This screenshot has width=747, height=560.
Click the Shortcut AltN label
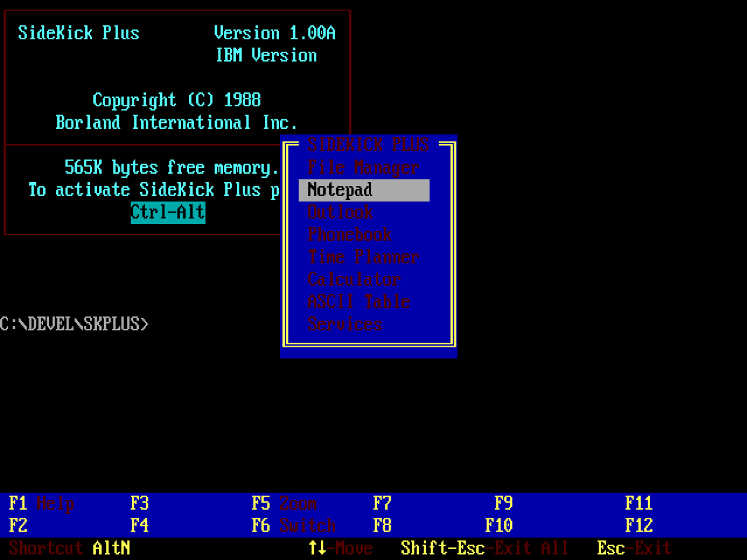[69, 548]
